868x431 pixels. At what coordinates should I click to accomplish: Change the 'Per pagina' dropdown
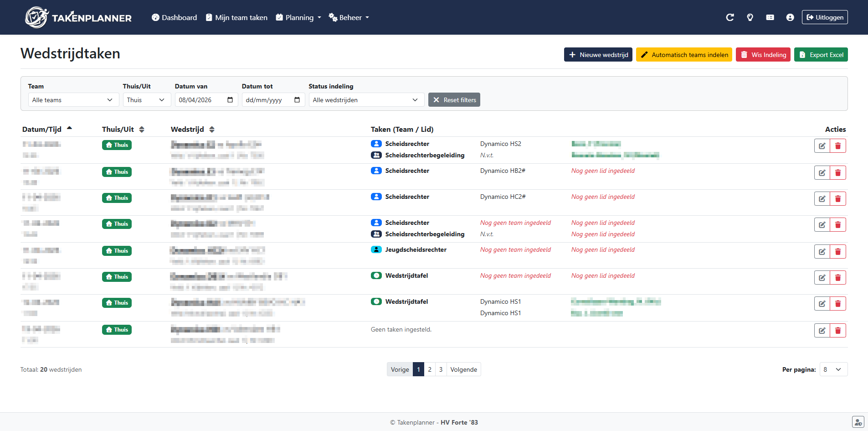click(x=833, y=369)
